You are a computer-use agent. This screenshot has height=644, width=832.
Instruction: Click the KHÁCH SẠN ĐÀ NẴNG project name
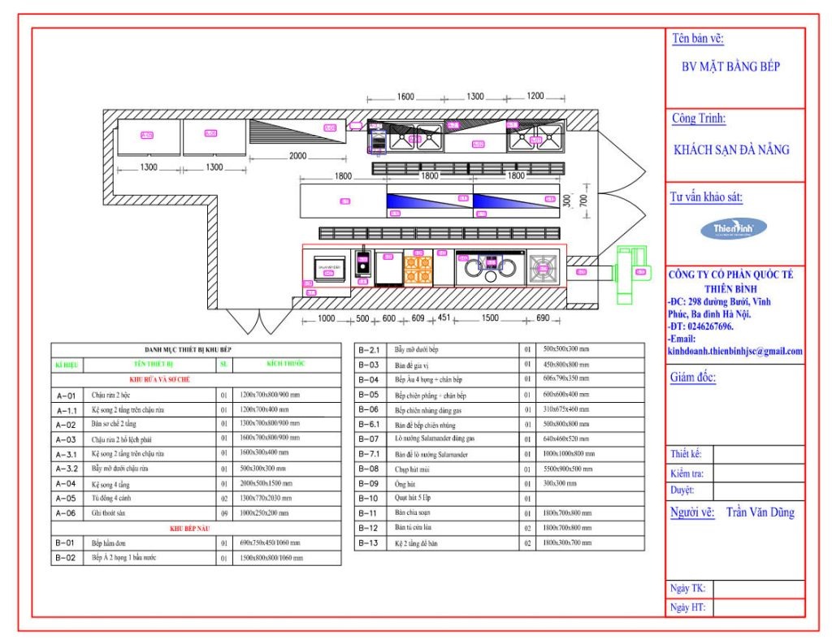731,149
